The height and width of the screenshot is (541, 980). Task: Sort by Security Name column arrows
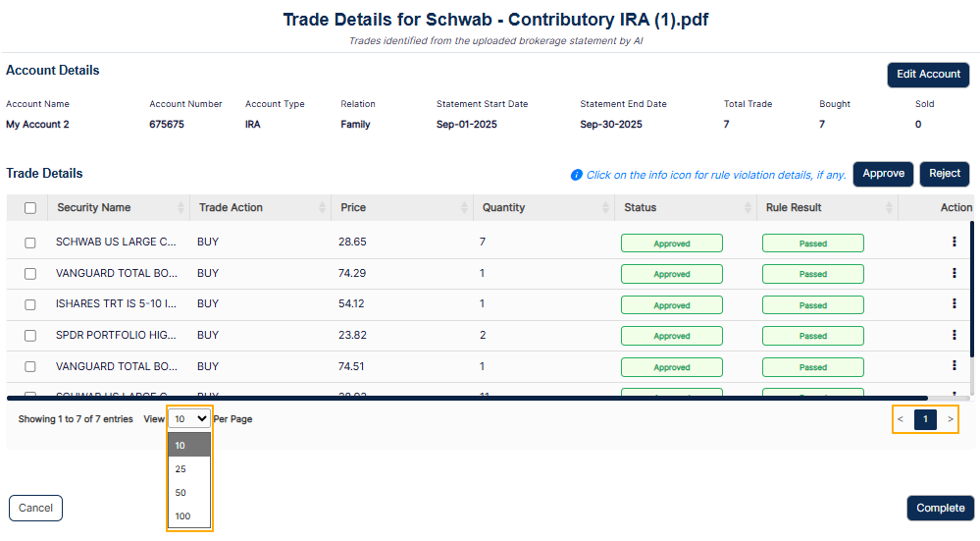(x=181, y=207)
